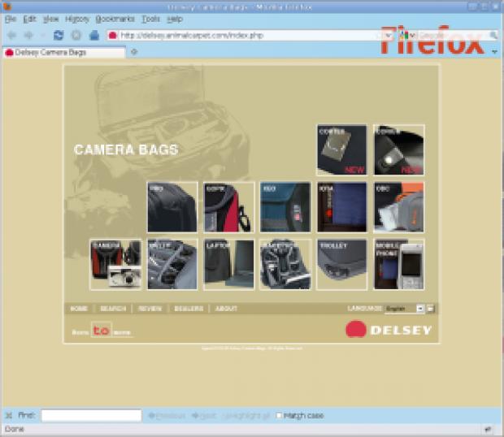Close the Find bar with the X icon
Viewport: 504px width, 437px height.
9,416
